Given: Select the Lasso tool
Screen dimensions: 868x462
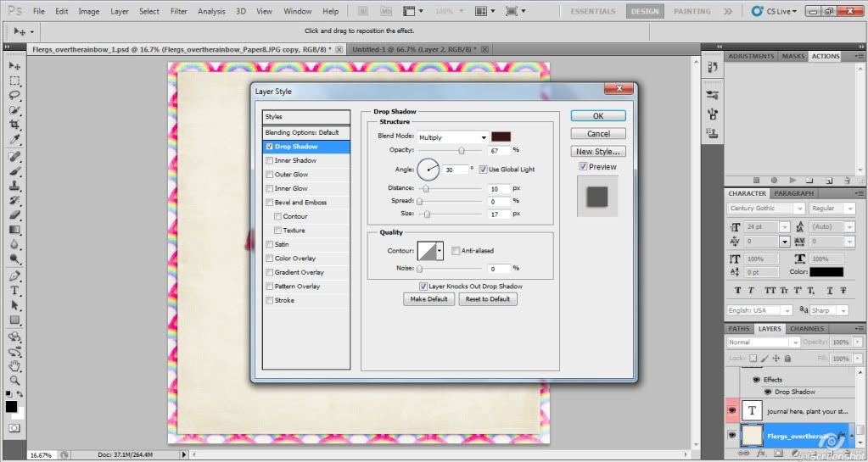Looking at the screenshot, I should [14, 96].
